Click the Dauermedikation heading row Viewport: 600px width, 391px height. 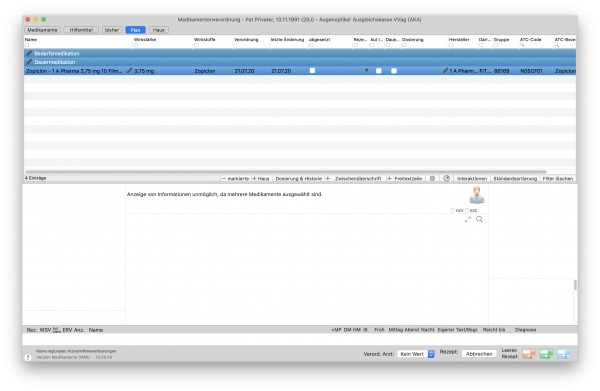point(300,62)
